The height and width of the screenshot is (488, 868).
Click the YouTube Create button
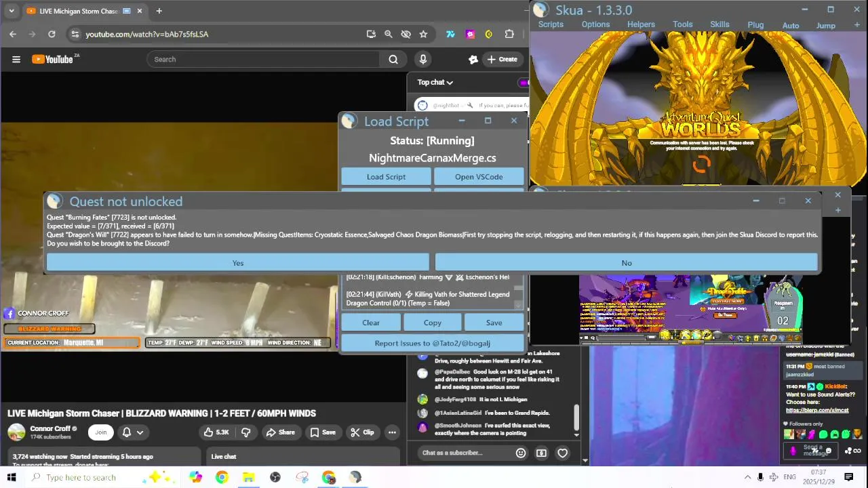tap(502, 59)
